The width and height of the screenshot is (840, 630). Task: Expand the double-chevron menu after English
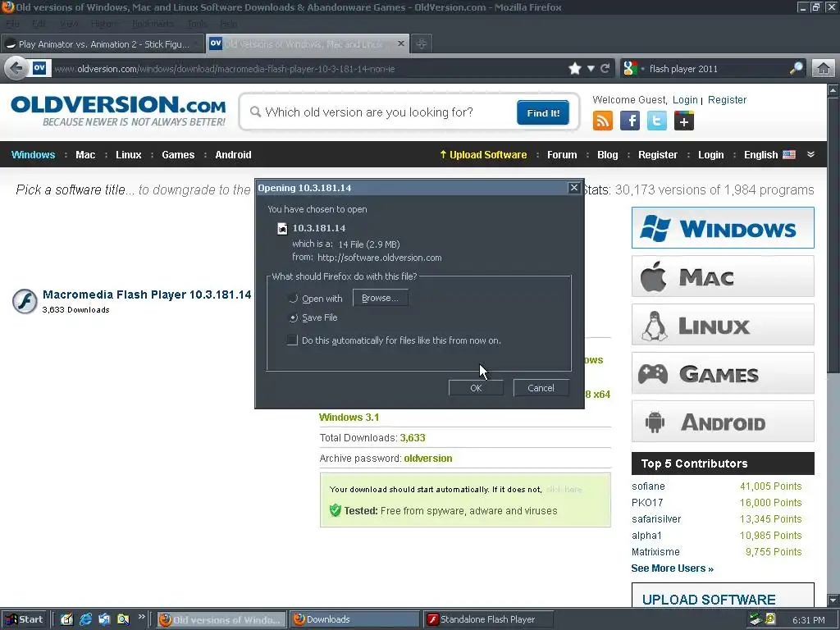[x=811, y=154]
